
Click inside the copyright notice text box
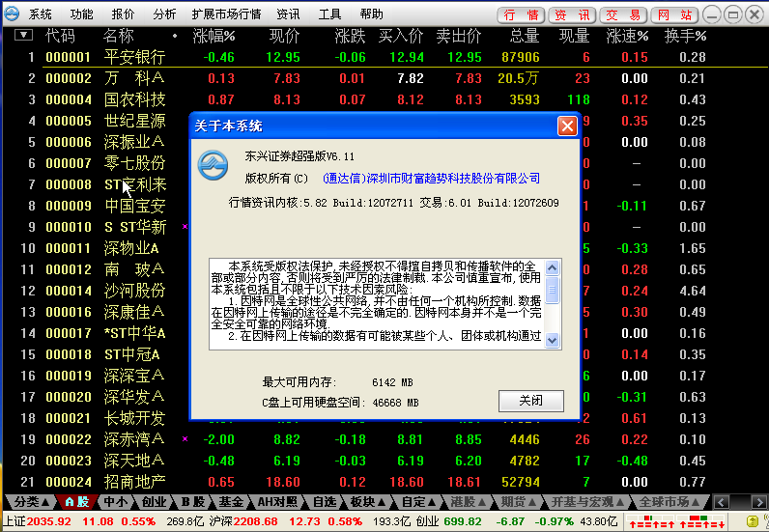(377, 304)
